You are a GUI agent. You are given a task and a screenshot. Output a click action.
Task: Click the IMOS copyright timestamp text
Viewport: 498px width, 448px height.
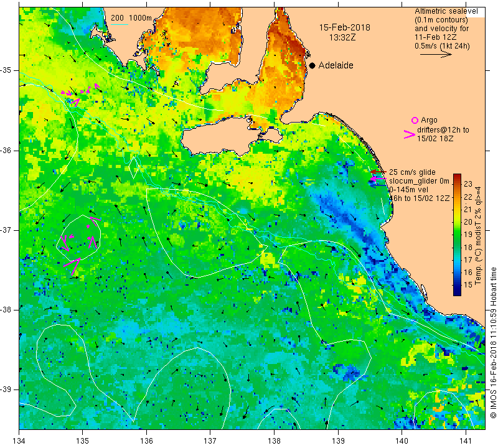493,343
